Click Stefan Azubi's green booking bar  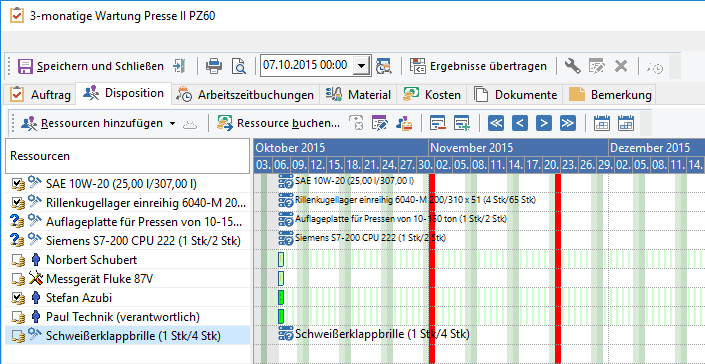[281, 297]
